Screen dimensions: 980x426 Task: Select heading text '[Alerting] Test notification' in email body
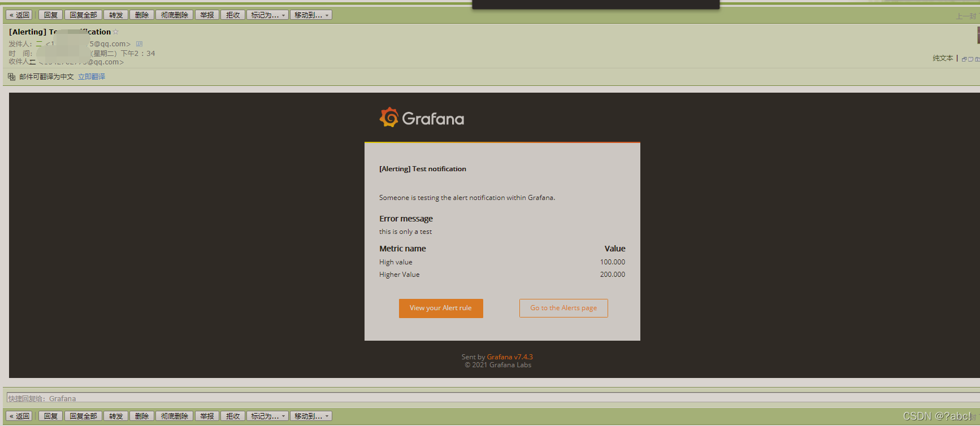click(423, 169)
